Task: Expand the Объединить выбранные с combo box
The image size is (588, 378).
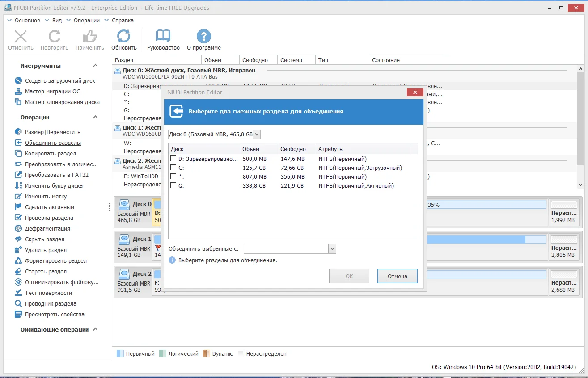Action: point(290,249)
